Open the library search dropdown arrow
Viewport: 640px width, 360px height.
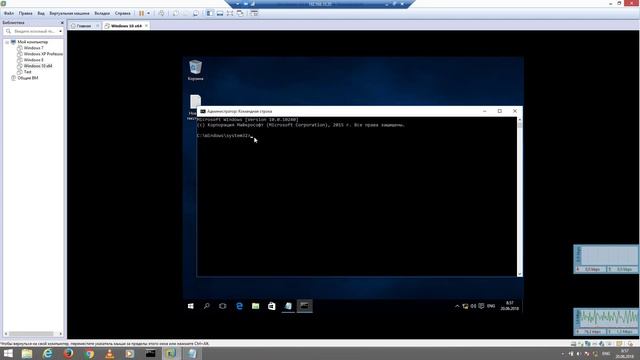60,31
